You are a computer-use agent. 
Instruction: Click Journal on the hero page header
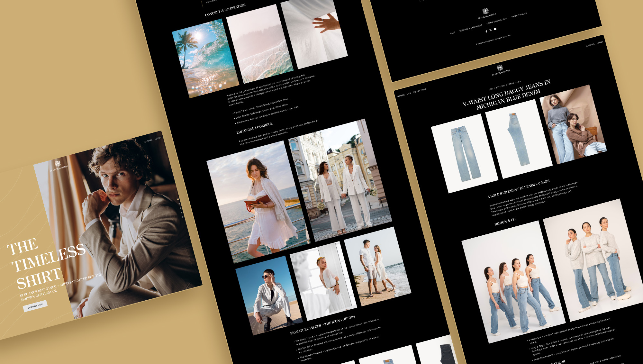click(x=148, y=141)
